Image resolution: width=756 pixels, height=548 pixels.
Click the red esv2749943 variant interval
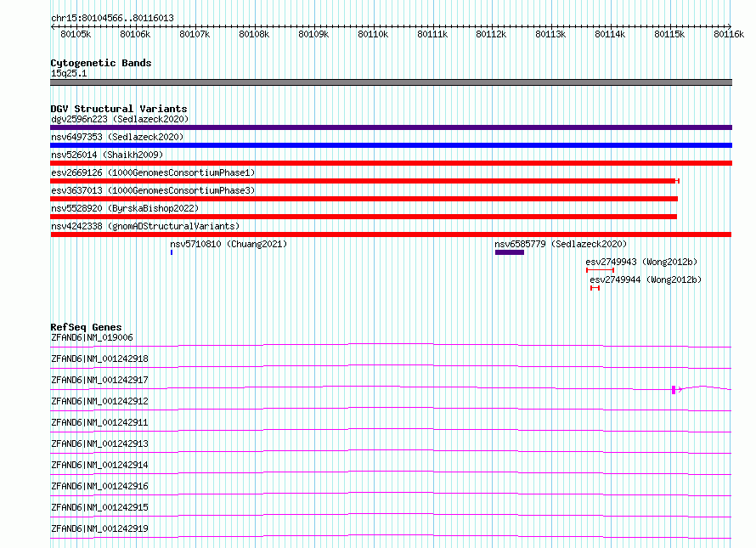click(x=600, y=270)
